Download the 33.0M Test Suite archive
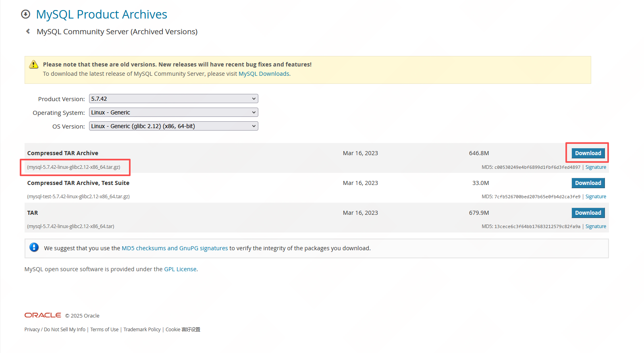 tap(588, 183)
